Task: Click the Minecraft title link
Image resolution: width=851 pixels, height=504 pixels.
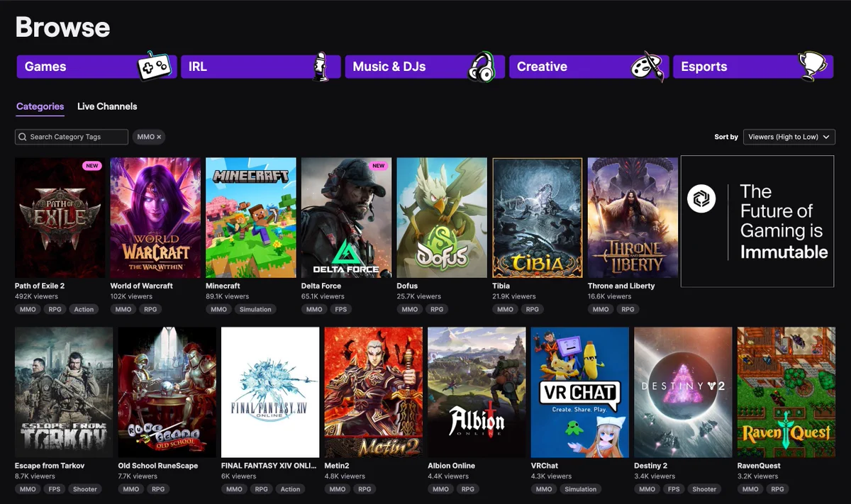Action: coord(223,286)
